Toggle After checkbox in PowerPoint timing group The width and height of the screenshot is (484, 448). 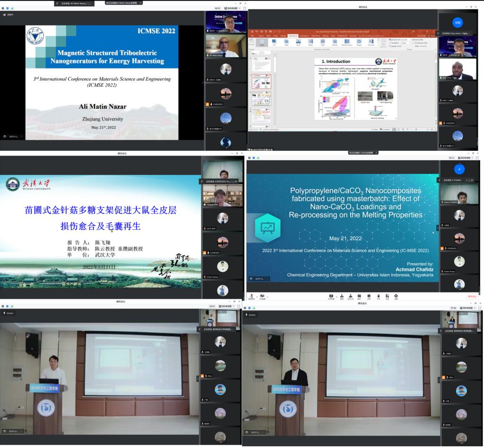414,46
